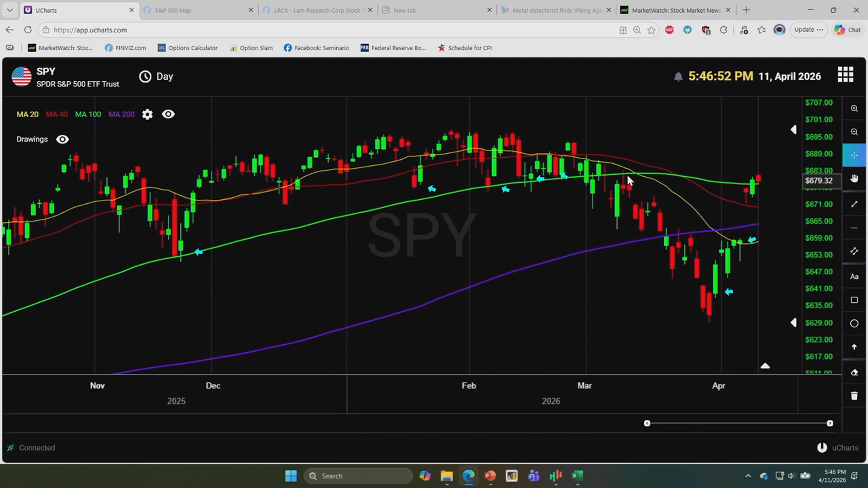
Task: Click the zoom in magnifier tool
Action: click(854, 108)
